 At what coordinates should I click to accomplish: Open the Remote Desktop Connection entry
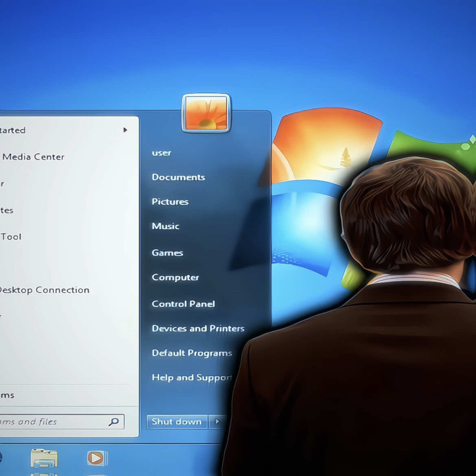coord(45,290)
